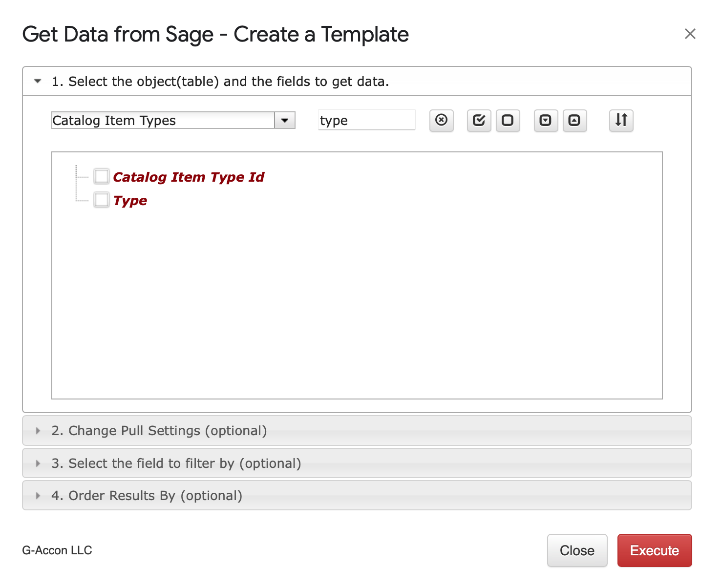Expand all tree nodes icon
The width and height of the screenshot is (722, 588).
(x=545, y=120)
